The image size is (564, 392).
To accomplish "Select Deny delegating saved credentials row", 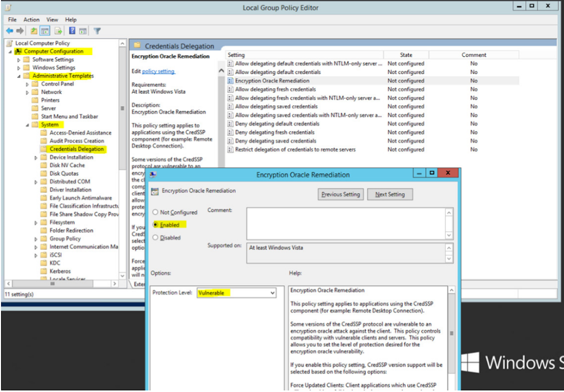I will (x=372, y=141).
